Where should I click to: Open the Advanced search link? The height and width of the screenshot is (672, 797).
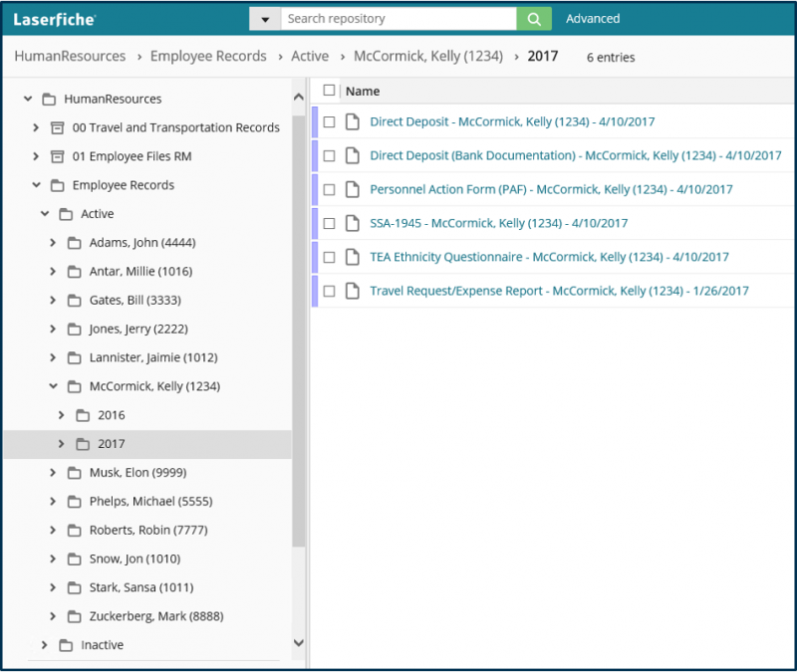tap(593, 18)
